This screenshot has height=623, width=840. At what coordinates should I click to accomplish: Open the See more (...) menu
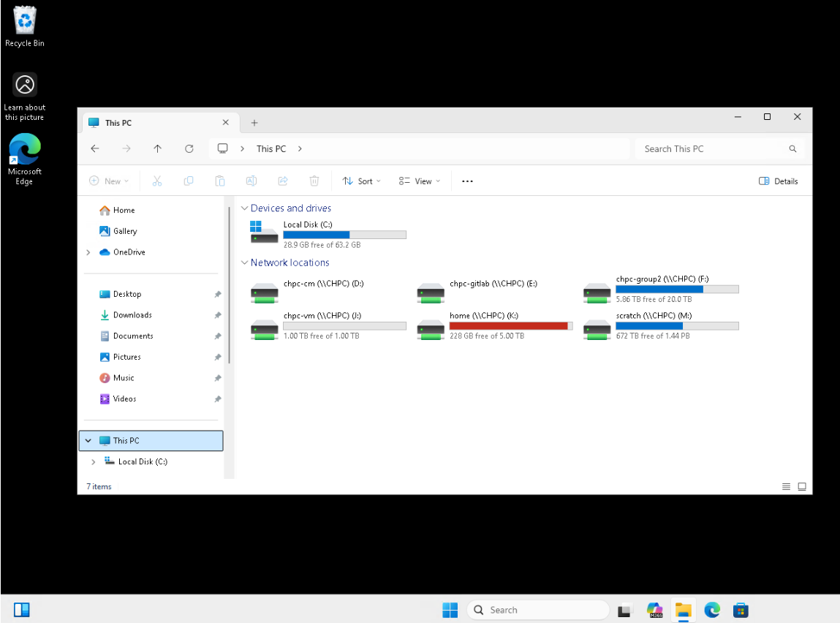(x=467, y=181)
